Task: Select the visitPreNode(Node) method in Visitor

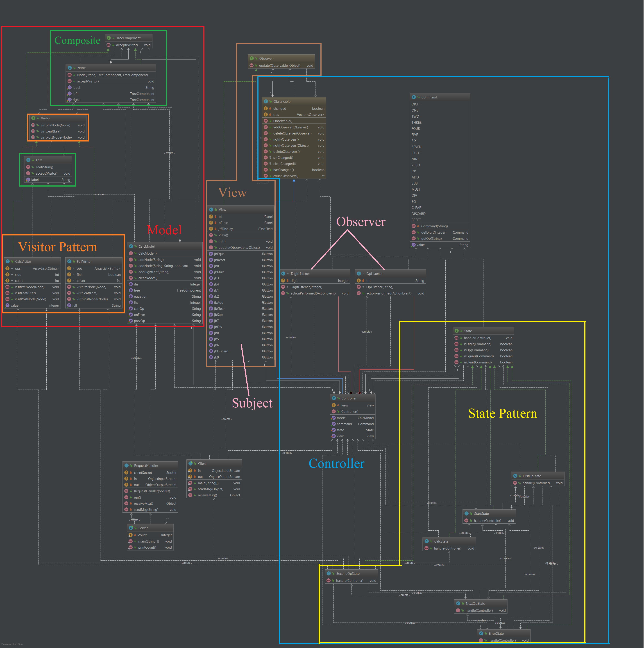Action: click(x=56, y=125)
